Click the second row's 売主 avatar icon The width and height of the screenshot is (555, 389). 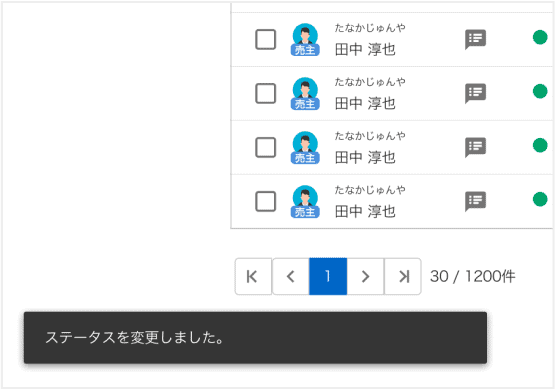click(305, 93)
